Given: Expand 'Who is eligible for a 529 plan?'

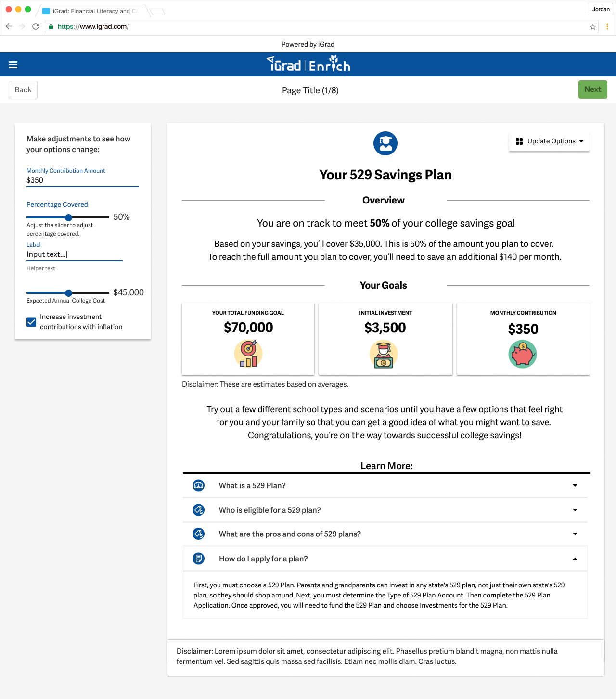Looking at the screenshot, I should point(385,510).
